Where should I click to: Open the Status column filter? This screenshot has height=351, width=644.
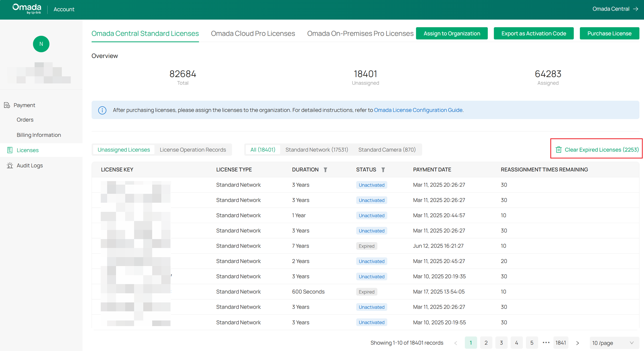coord(383,169)
